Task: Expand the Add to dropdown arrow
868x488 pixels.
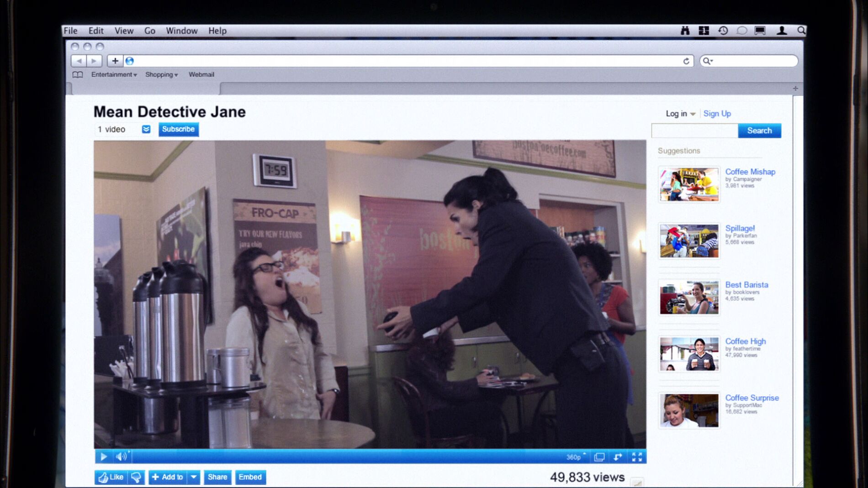Action: click(194, 477)
